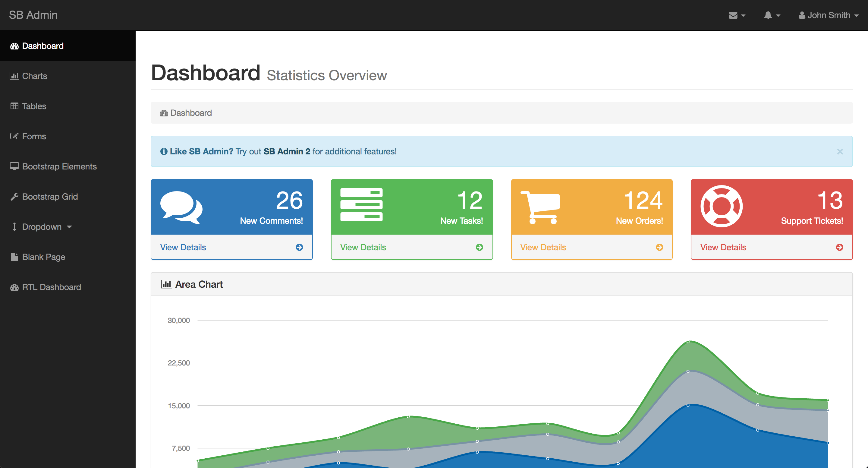Click the file icon beside Blank Page
This screenshot has height=468, width=868.
(x=14, y=257)
